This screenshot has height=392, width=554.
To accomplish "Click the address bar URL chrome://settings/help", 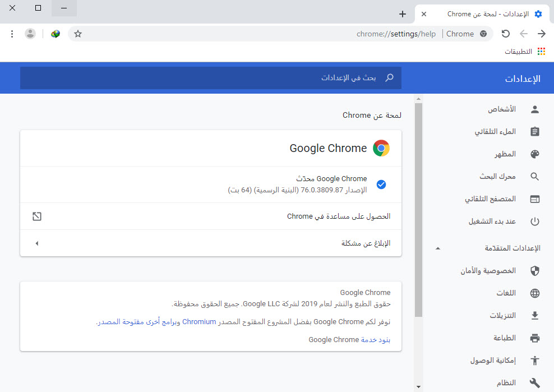I will coord(396,34).
